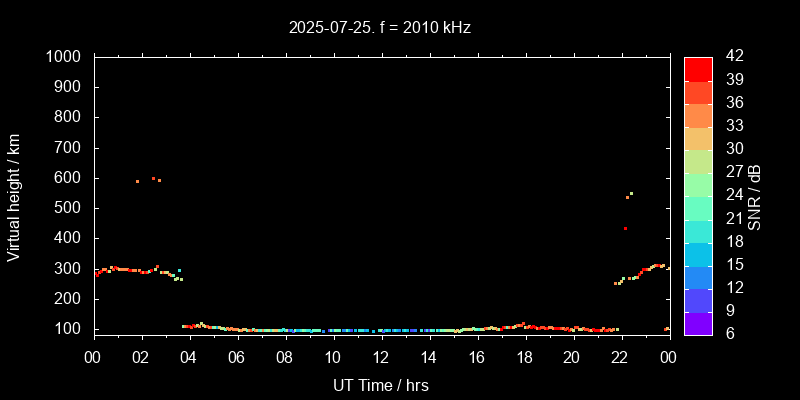800x400 pixels.
Task: Select the yellow-green data point near 550 km
Action: [x=631, y=193]
